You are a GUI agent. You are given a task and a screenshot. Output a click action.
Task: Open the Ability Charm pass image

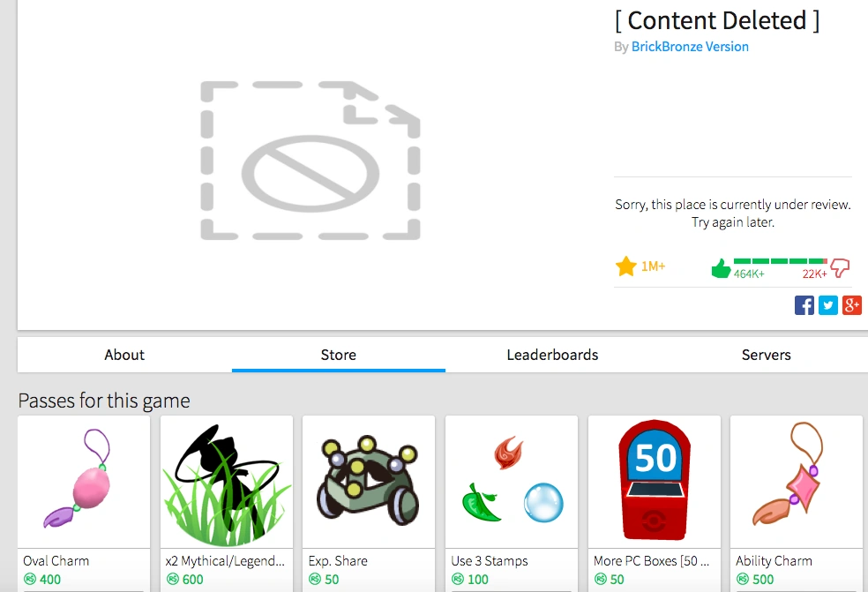coord(797,482)
